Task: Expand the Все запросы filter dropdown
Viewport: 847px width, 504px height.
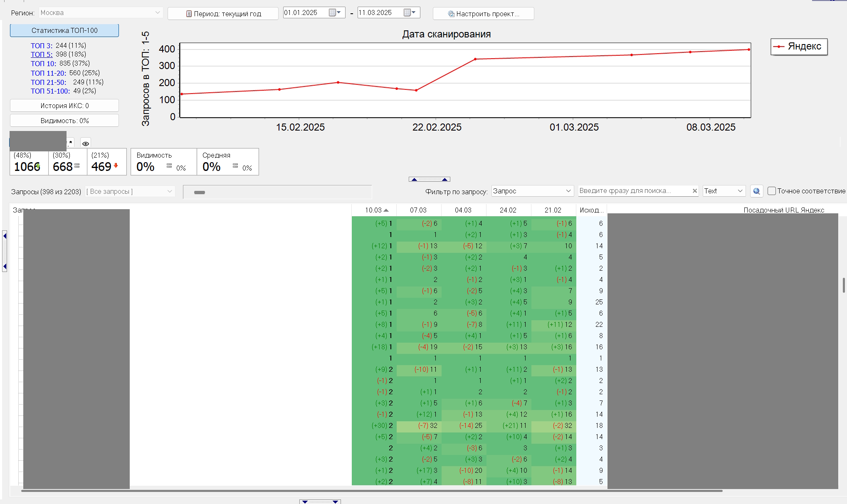Action: pyautogui.click(x=130, y=191)
